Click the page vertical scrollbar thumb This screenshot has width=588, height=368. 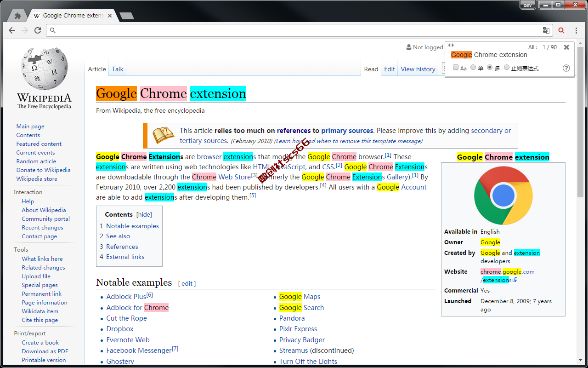point(580,121)
